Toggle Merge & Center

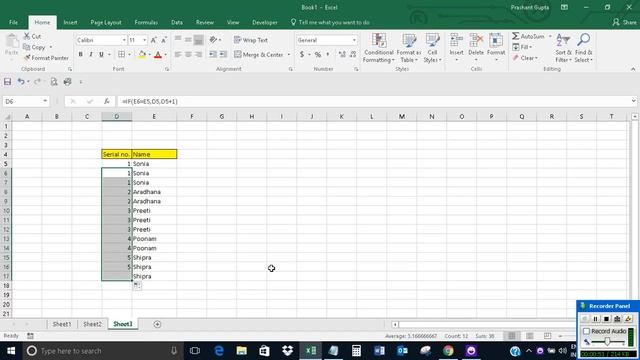tap(259, 54)
